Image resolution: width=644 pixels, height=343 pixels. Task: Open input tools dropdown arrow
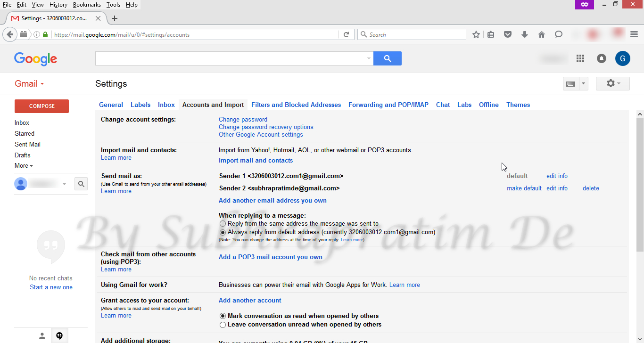pos(584,84)
